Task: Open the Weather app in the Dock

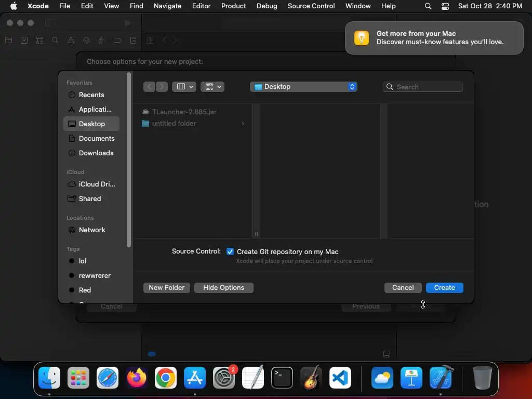Action: [x=382, y=378]
